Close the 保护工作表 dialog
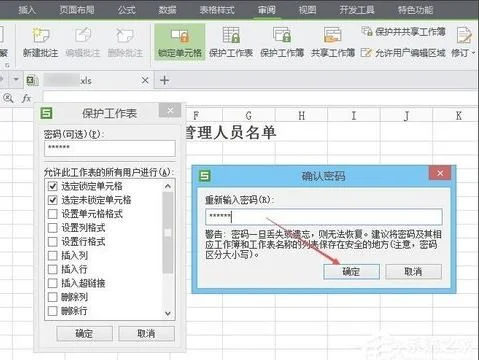The image size is (479, 360). pos(170,110)
